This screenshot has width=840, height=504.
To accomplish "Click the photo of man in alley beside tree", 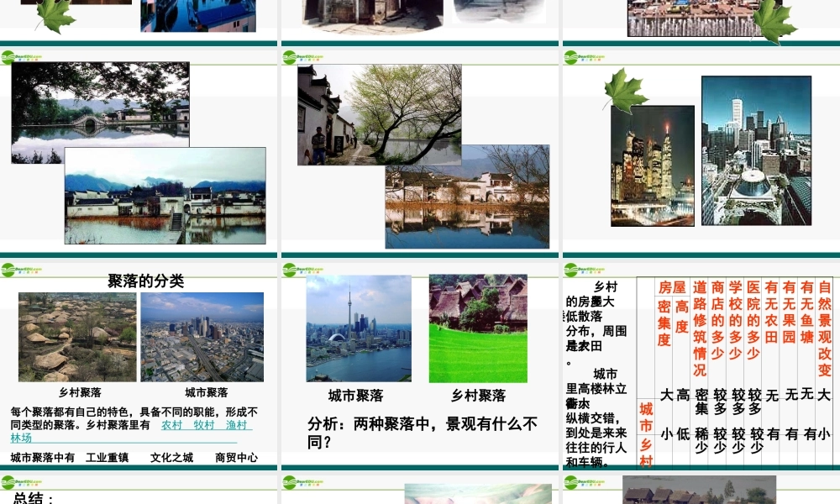I will coord(380,114).
